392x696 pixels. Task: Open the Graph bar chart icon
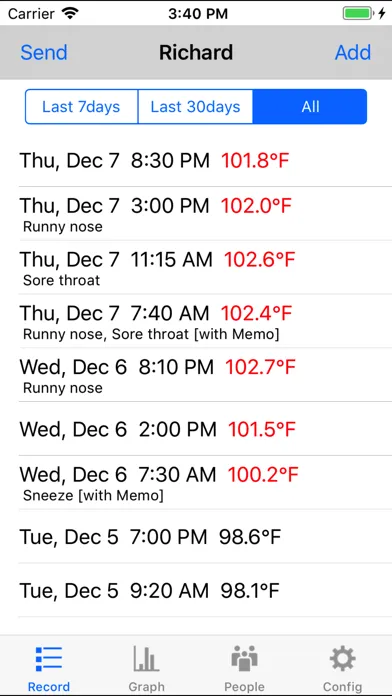click(146, 659)
